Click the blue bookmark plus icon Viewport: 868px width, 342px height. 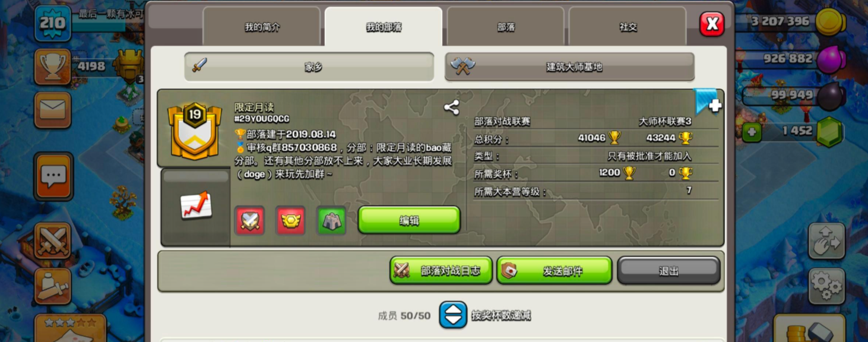point(708,102)
